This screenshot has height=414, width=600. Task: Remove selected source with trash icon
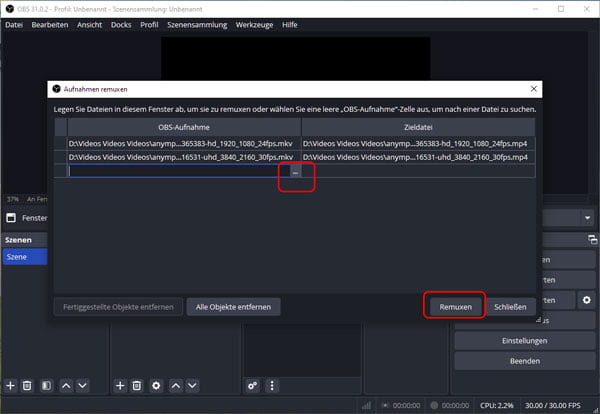[137, 386]
